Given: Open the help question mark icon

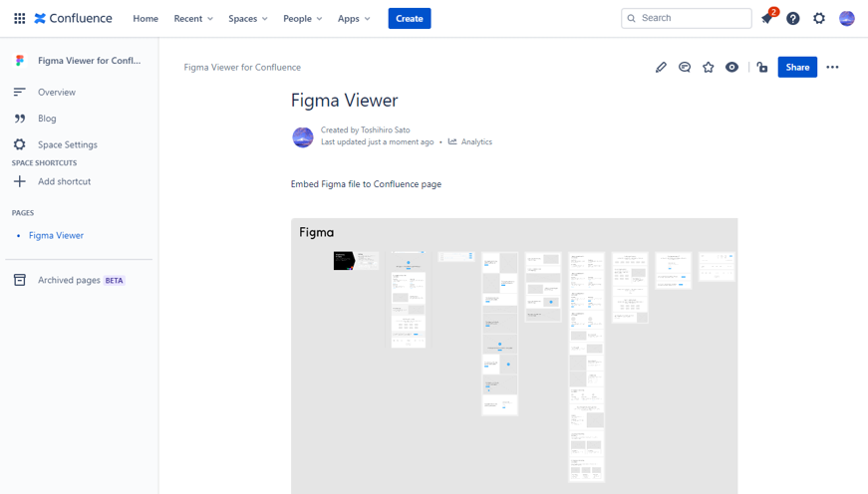Looking at the screenshot, I should [x=793, y=18].
